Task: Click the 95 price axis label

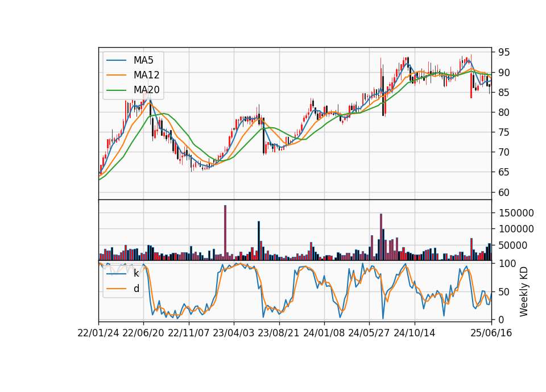Action: pos(504,52)
